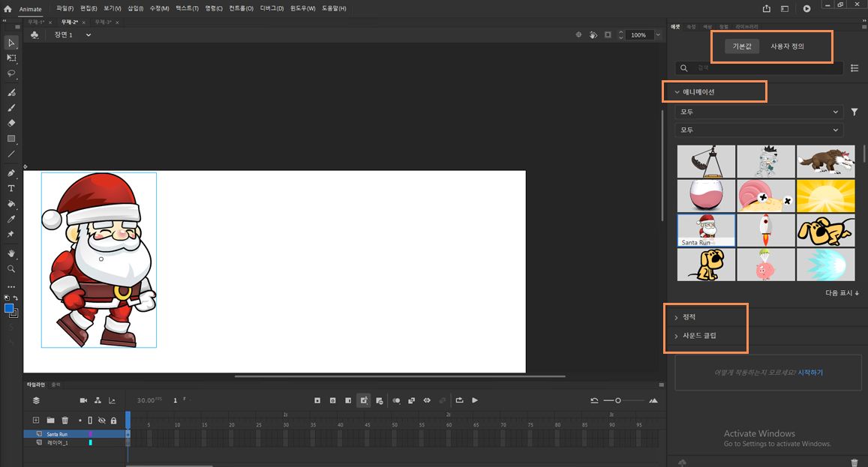Screen dimensions: 868x467
Task: Select the Classic Brush tool
Action: pos(11,108)
